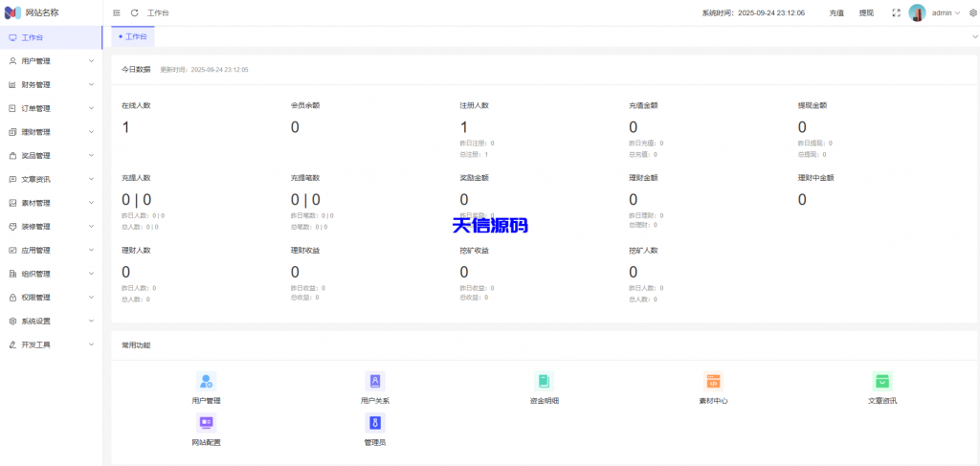Click the 用户管理 shortcut icon
The width and height of the screenshot is (980, 466).
pos(206,381)
